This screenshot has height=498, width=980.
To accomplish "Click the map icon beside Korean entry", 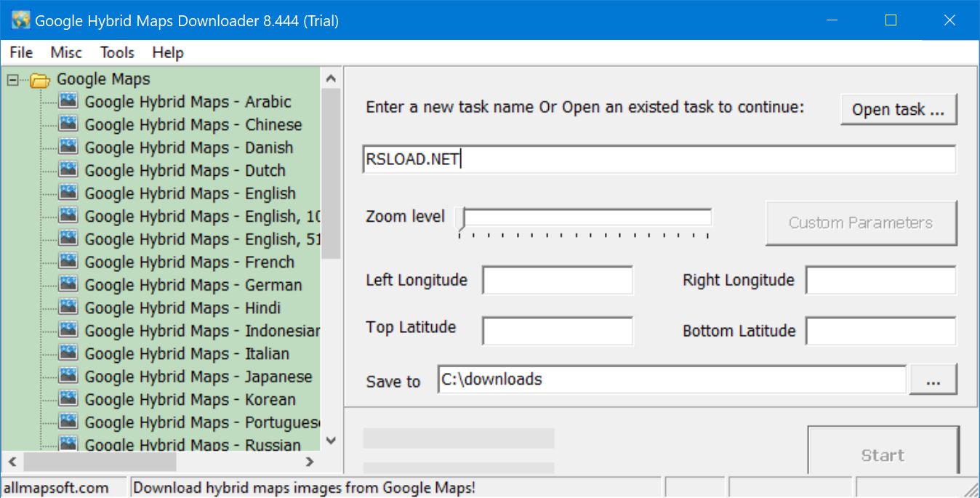I will (x=68, y=399).
